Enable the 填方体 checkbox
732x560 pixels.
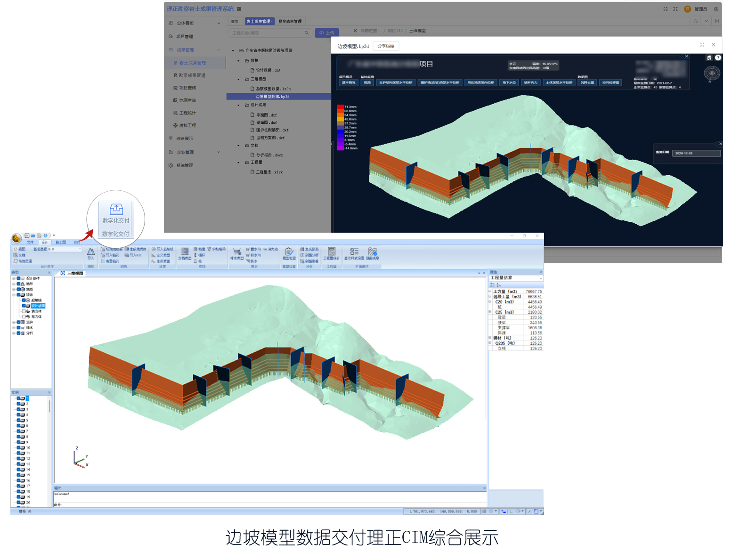pyautogui.click(x=24, y=311)
